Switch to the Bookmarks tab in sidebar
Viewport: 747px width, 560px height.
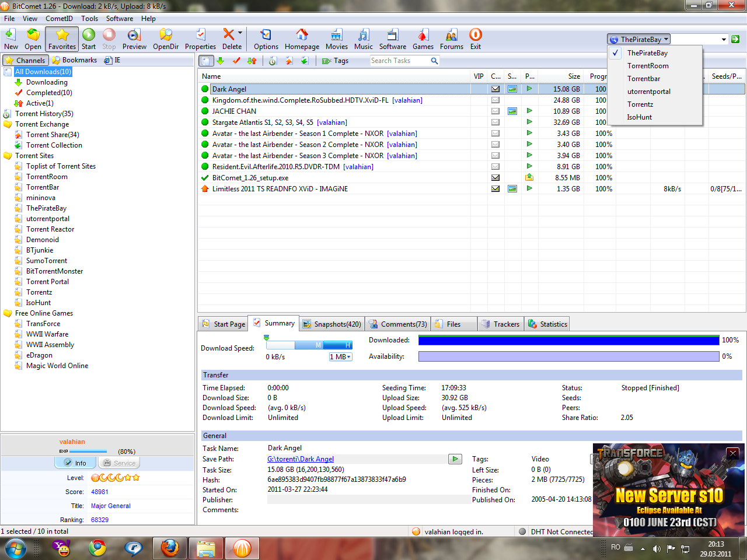(74, 60)
